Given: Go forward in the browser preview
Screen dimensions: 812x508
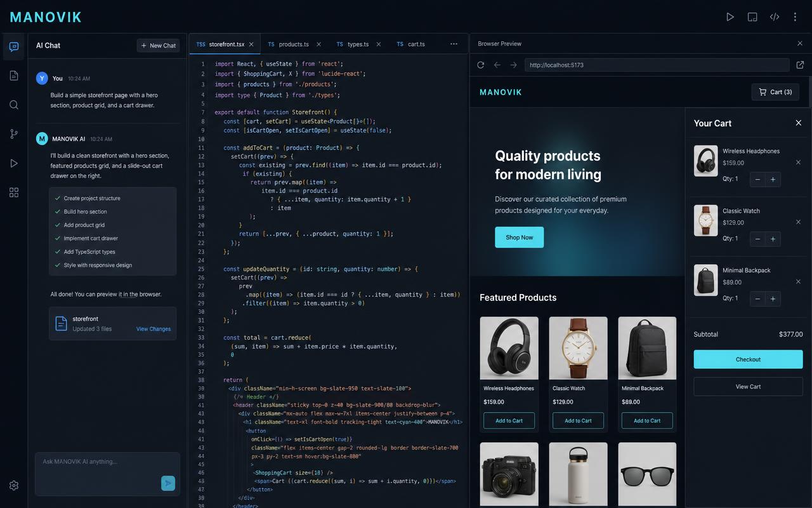Looking at the screenshot, I should click(514, 65).
